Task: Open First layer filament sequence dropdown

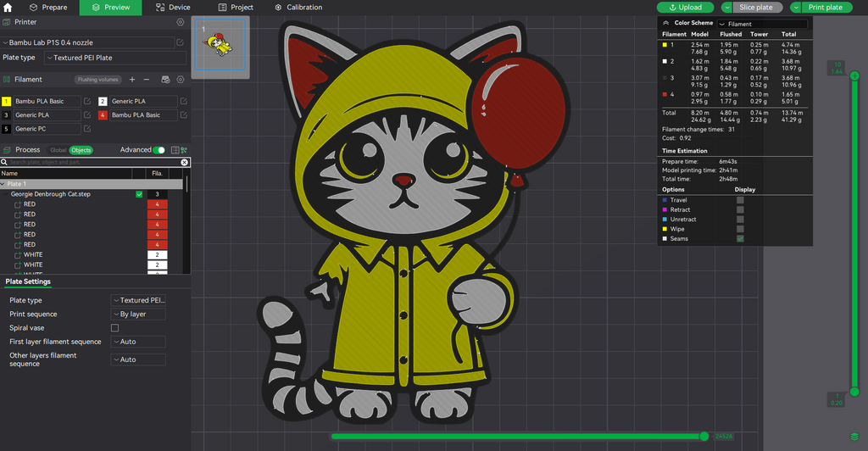Action: 138,342
